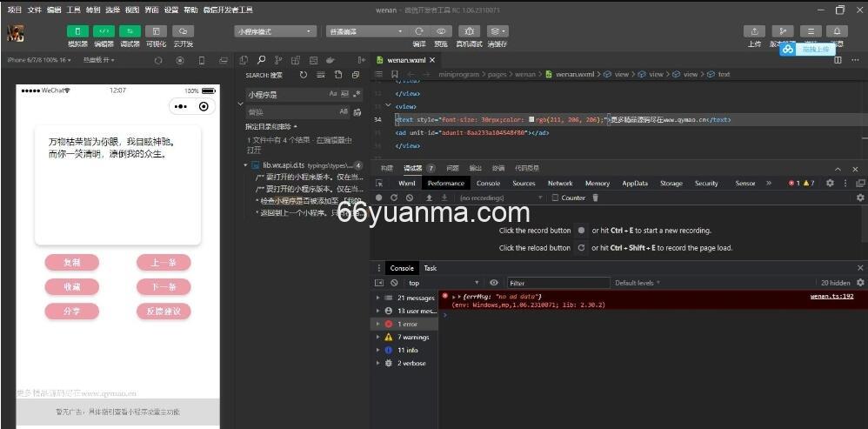Refresh the search results
Viewport: 868px width, 429px height.
point(303,75)
